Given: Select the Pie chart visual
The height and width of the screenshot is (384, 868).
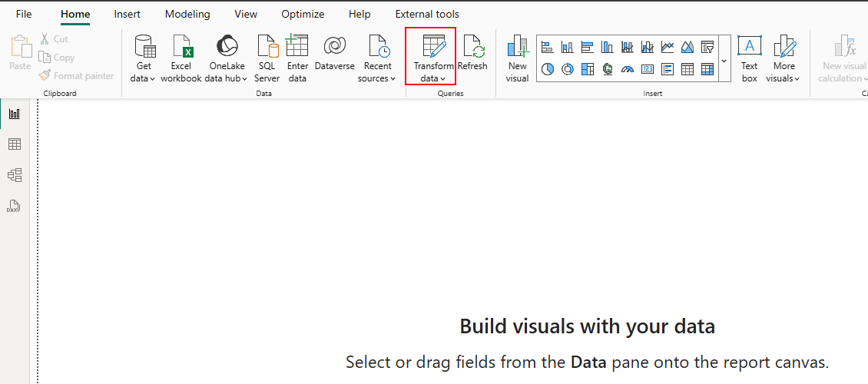Looking at the screenshot, I should (548, 69).
